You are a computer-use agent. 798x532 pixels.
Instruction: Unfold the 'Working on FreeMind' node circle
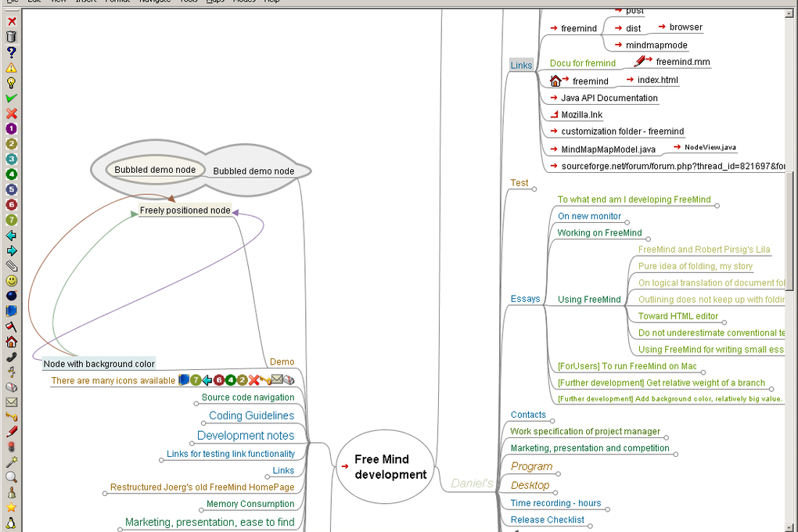point(648,239)
